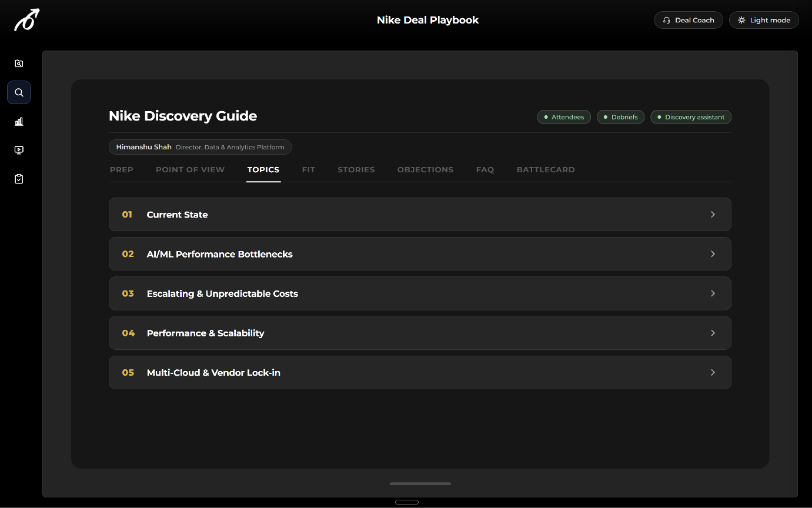Switch to the PREP tab

[122, 169]
